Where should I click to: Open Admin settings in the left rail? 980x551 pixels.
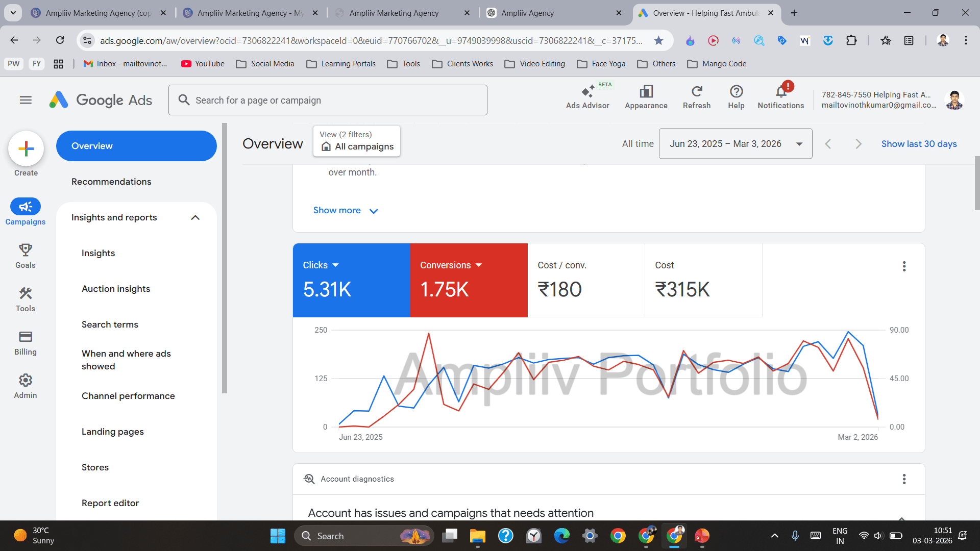[26, 386]
